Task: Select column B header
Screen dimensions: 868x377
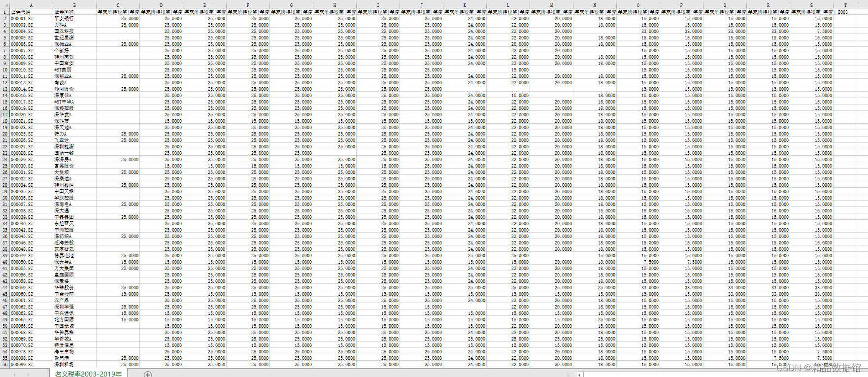Action: [75, 5]
